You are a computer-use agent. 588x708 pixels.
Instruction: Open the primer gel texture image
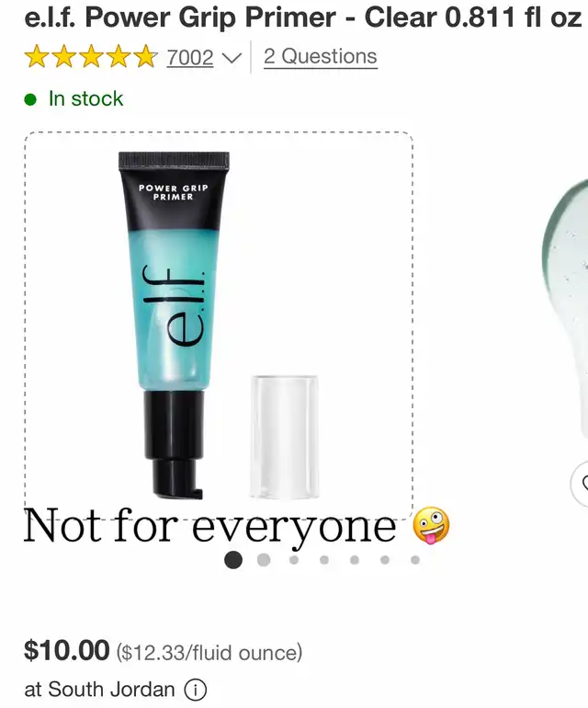565,309
